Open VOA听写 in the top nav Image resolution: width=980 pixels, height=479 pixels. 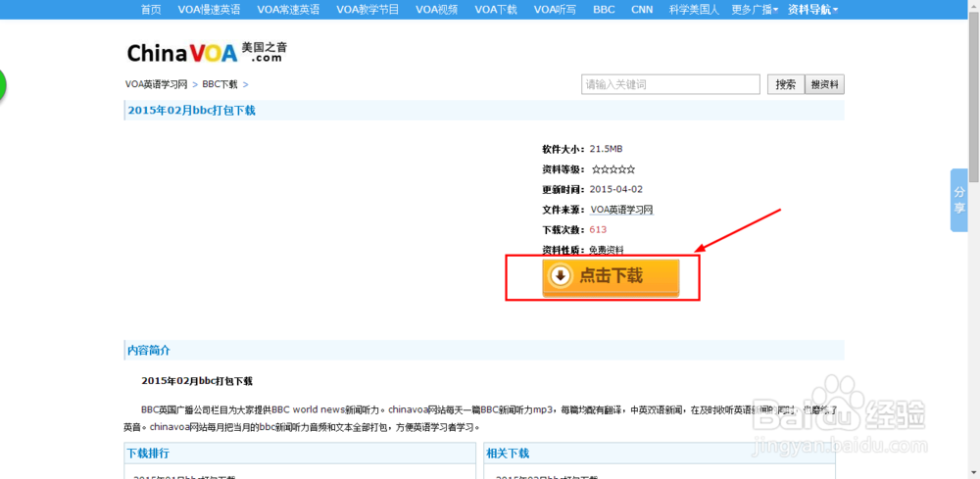[555, 10]
